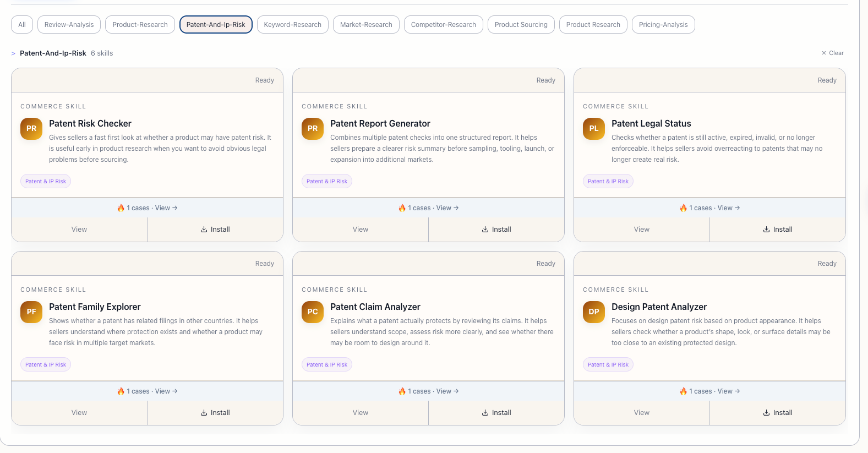The height and width of the screenshot is (453, 868).
Task: Click the PL icon of Patent Legal Status
Action: [594, 128]
